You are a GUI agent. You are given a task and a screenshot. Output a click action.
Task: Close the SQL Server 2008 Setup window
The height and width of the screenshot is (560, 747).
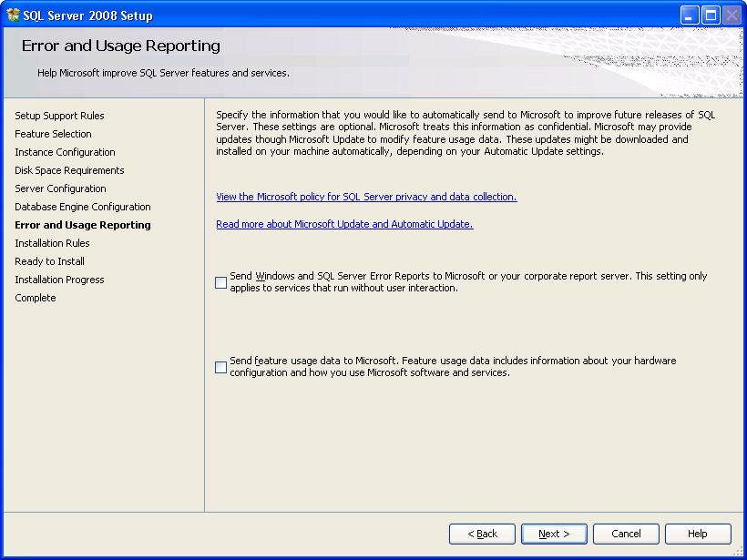732,15
